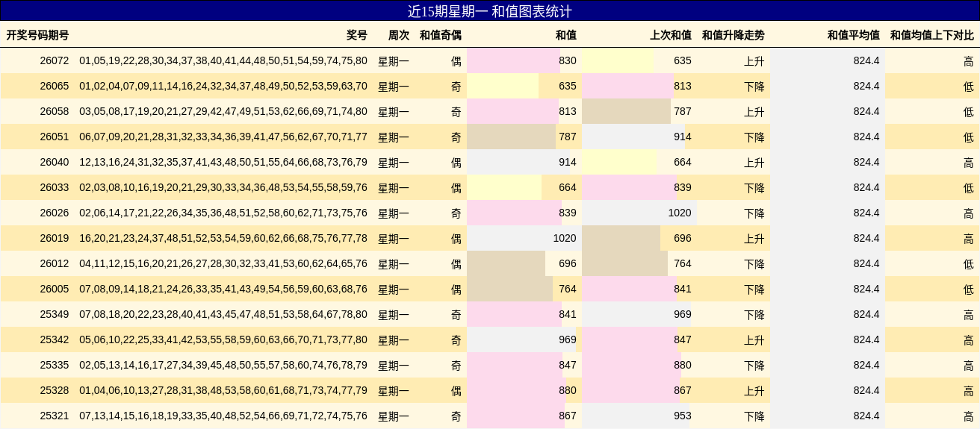
Task: Select issue number 25328
Action: [55, 390]
